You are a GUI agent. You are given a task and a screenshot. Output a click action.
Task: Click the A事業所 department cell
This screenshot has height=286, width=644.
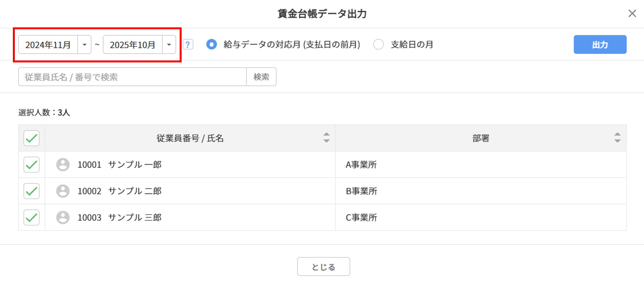(361, 165)
